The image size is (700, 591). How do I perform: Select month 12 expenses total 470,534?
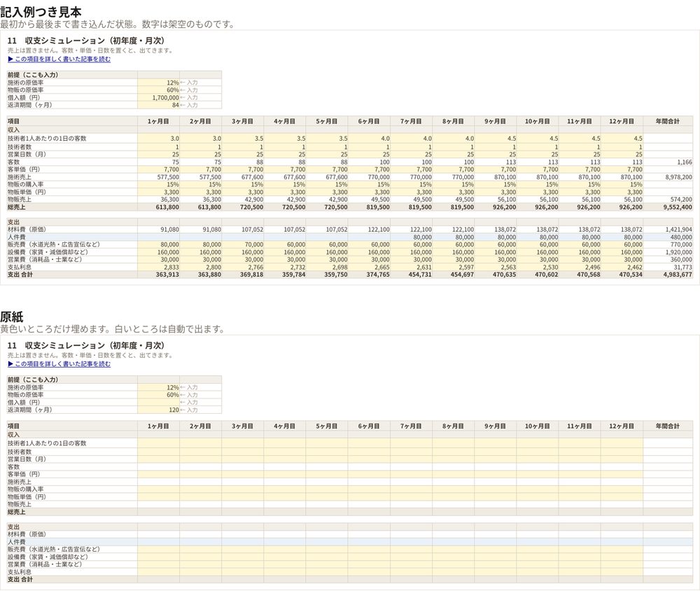coord(622,274)
